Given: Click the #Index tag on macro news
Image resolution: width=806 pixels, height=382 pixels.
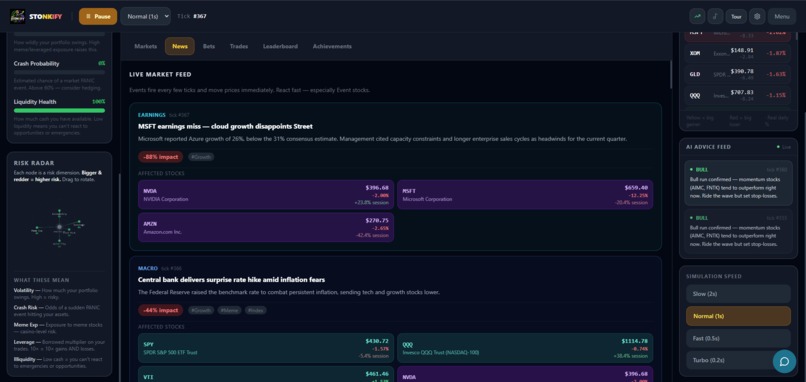Looking at the screenshot, I should click(255, 311).
